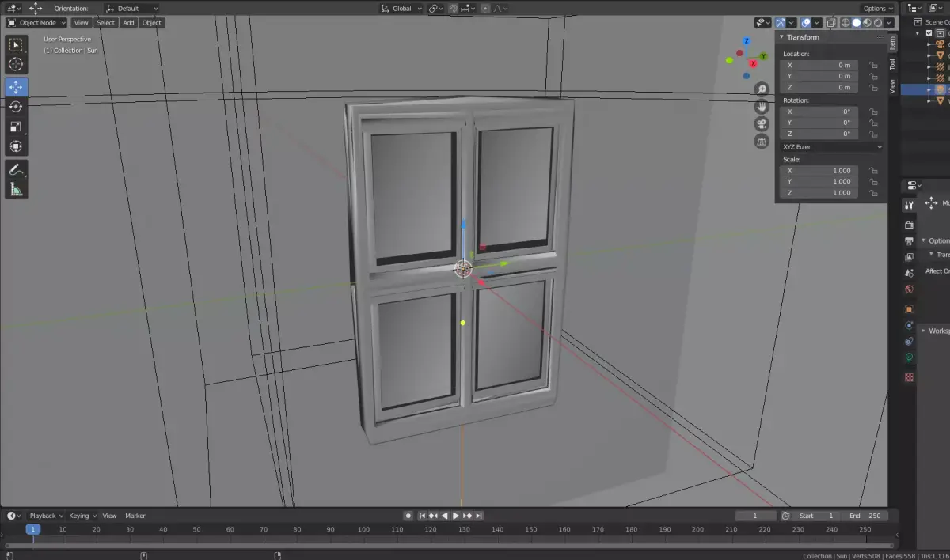Viewport: 950px width, 560px height.
Task: Open the View Layer properties tab icon
Action: pos(909,257)
